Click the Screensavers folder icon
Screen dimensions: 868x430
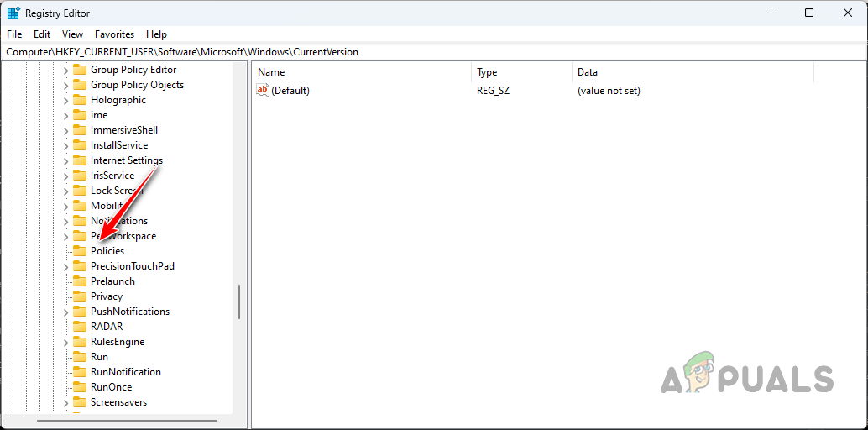point(81,402)
